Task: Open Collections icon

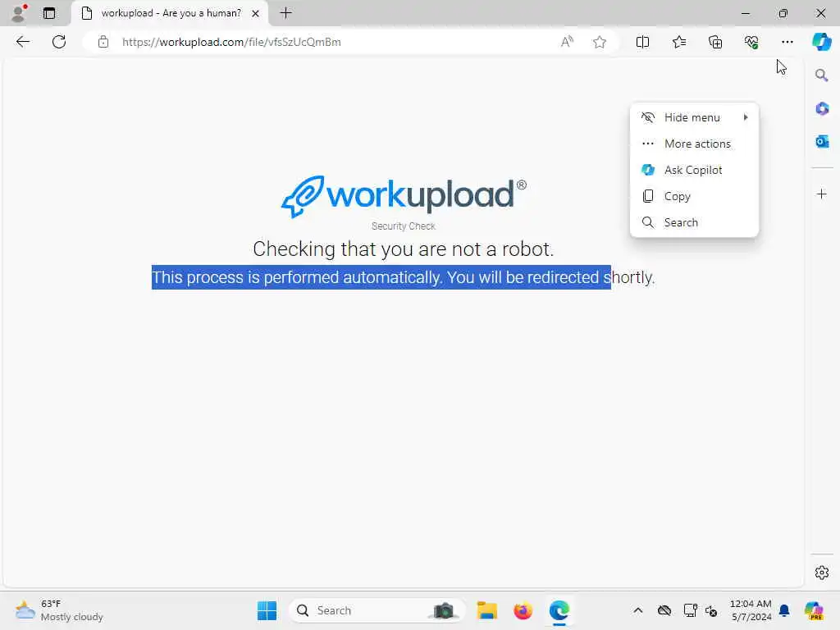Action: pyautogui.click(x=715, y=42)
